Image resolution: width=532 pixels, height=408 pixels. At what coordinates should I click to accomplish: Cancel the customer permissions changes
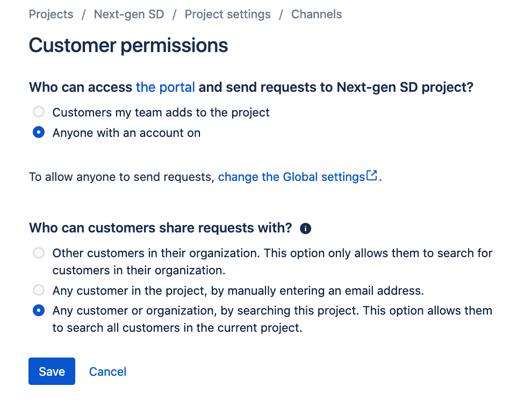tap(107, 371)
